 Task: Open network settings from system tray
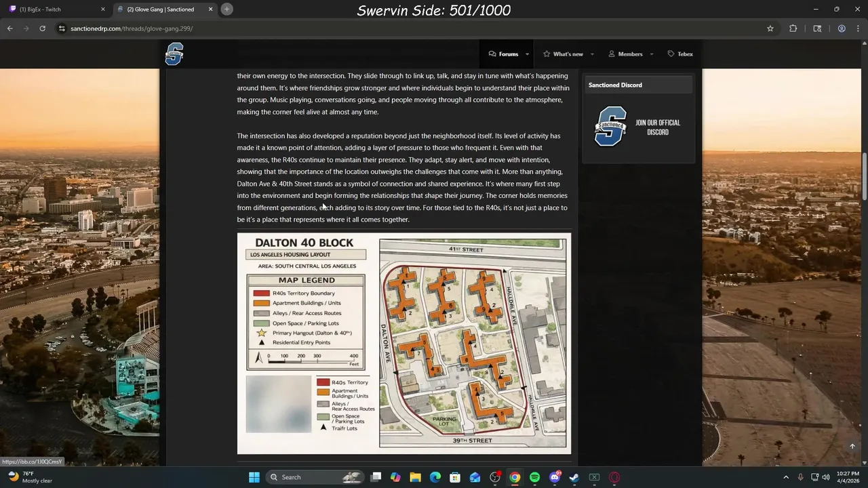[814, 477]
